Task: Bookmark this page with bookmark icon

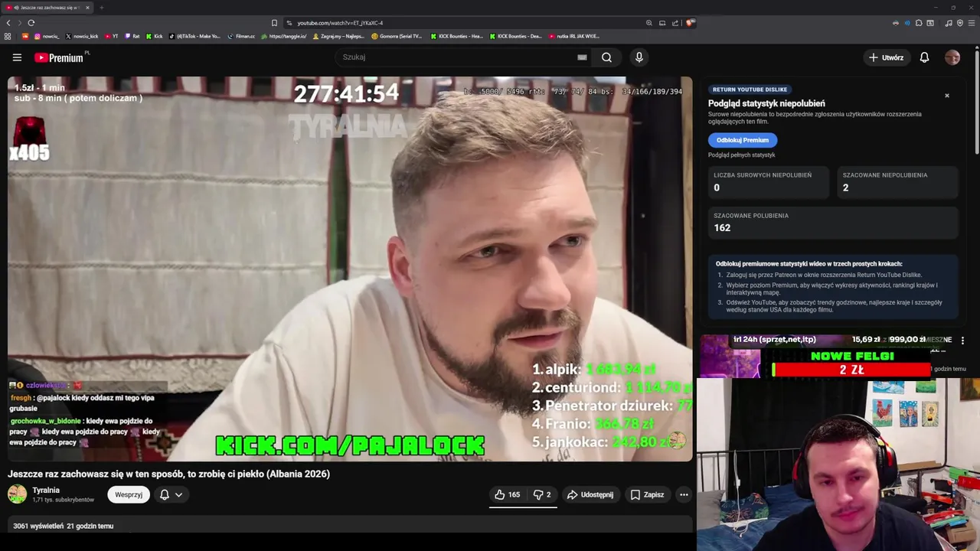Action: click(274, 23)
